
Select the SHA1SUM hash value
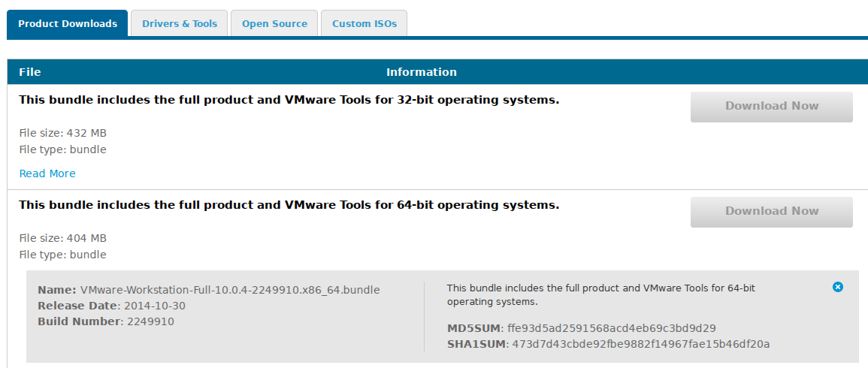coord(641,344)
